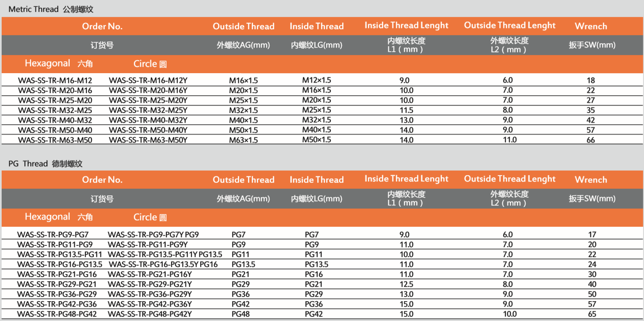Select order number WAS-SS-TR-PG36-PG29
644x321 pixels.
coord(57,294)
